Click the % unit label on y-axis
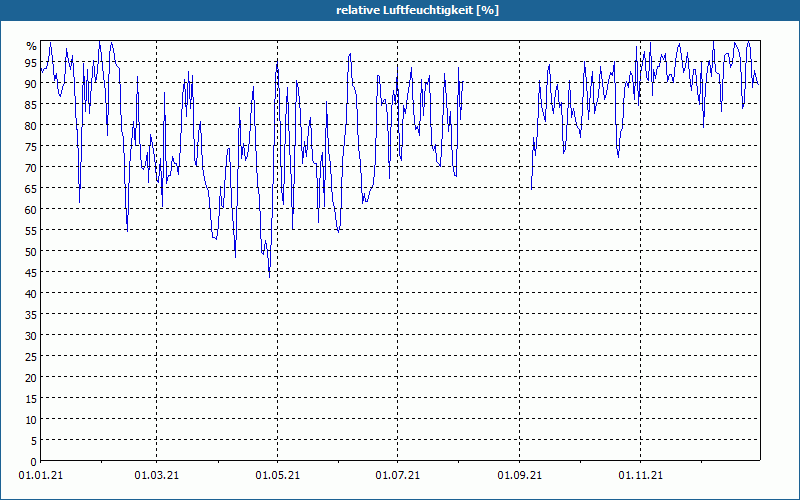 [32, 46]
